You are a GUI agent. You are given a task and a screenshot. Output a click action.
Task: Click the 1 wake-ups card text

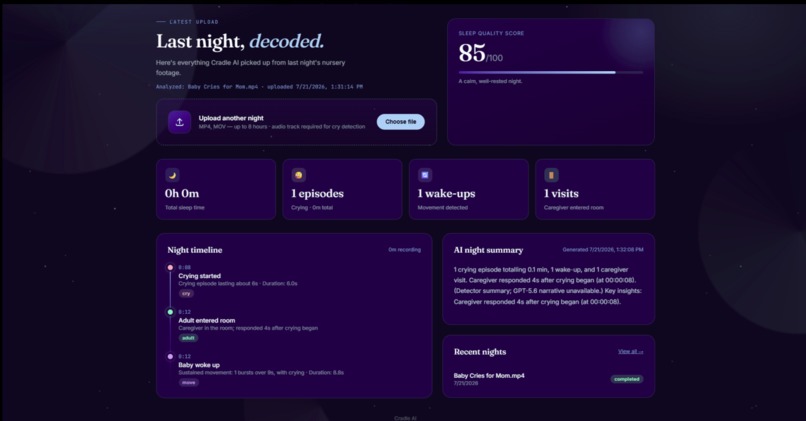tap(446, 194)
